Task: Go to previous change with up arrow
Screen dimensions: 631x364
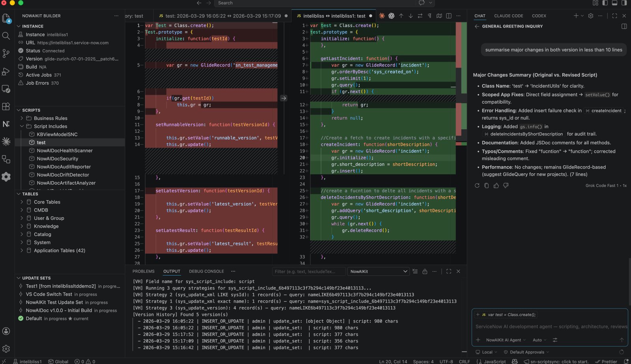Action: click(x=401, y=16)
